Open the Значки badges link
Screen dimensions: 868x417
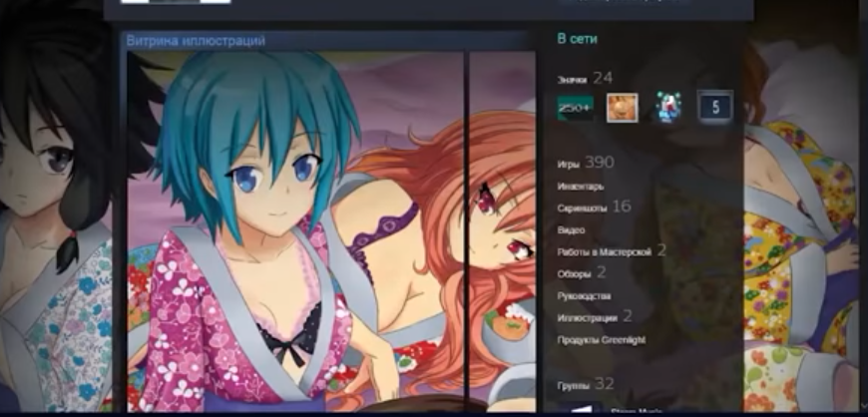click(x=572, y=80)
